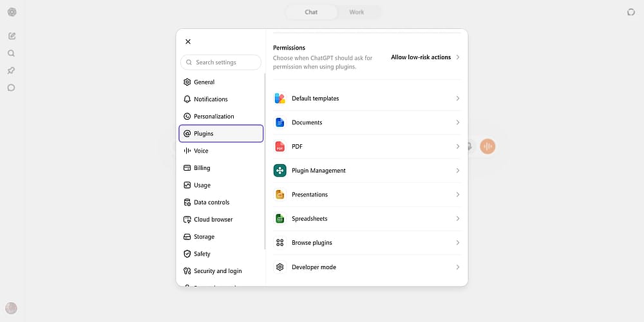Viewport: 644px width, 322px height.
Task: Click the yellow Presentations icon
Action: coord(279,194)
